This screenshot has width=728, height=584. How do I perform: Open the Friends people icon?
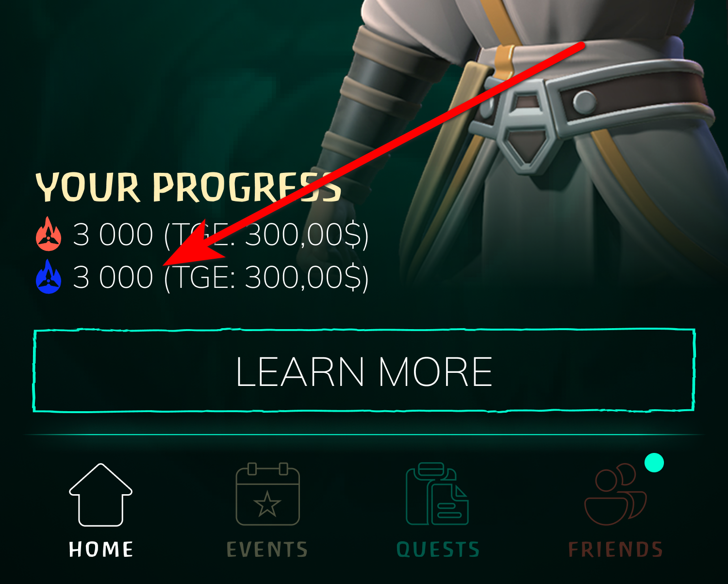point(615,494)
